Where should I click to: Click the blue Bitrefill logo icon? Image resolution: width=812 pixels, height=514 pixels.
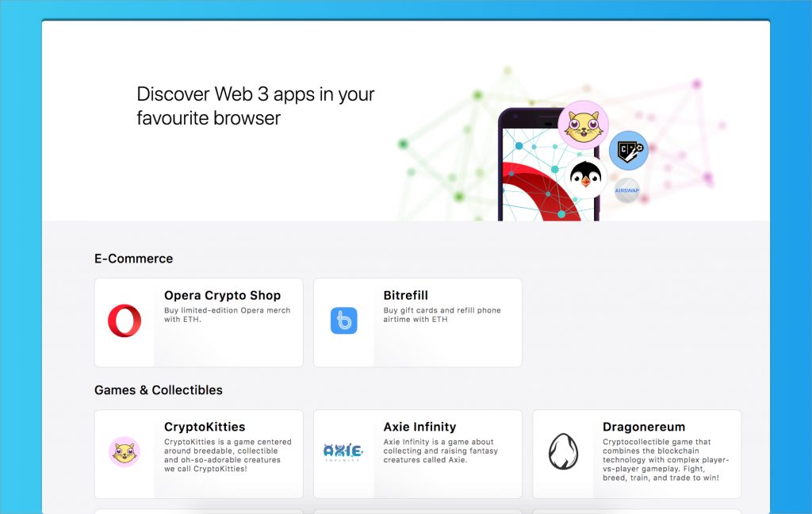pyautogui.click(x=344, y=320)
